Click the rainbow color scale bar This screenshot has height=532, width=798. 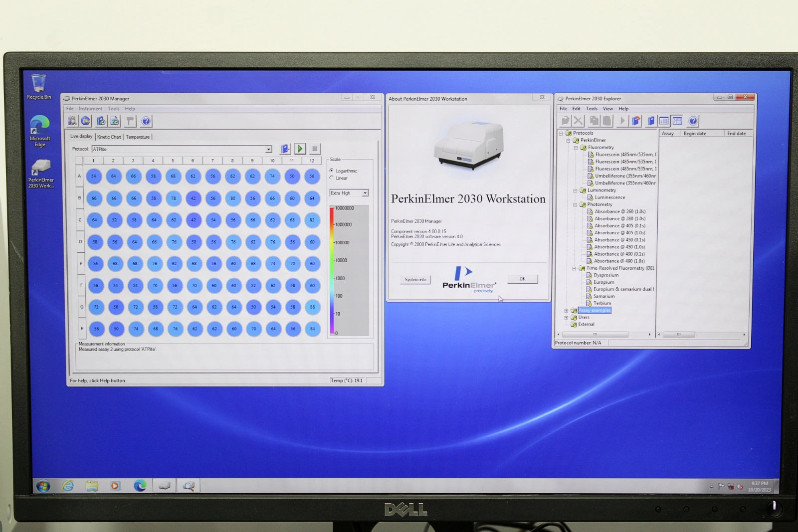pyautogui.click(x=332, y=271)
